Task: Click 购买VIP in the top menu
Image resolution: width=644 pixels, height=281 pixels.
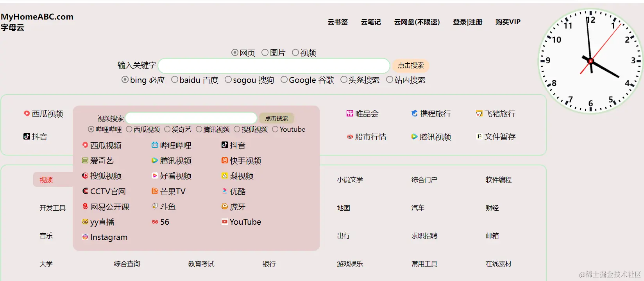Action: coord(508,22)
